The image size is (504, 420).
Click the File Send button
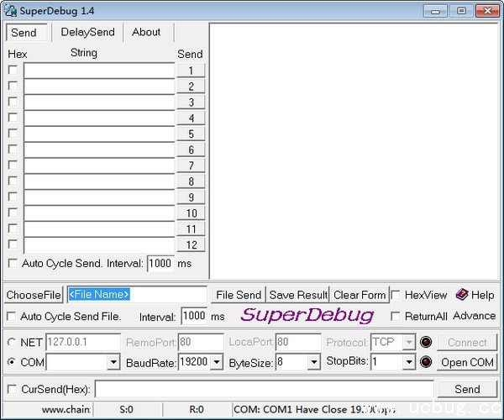coord(239,295)
